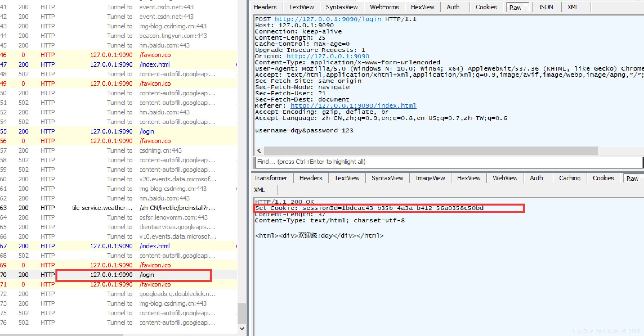Select session 47 /index.html row
This screenshot has height=336, width=644.
[118, 64]
